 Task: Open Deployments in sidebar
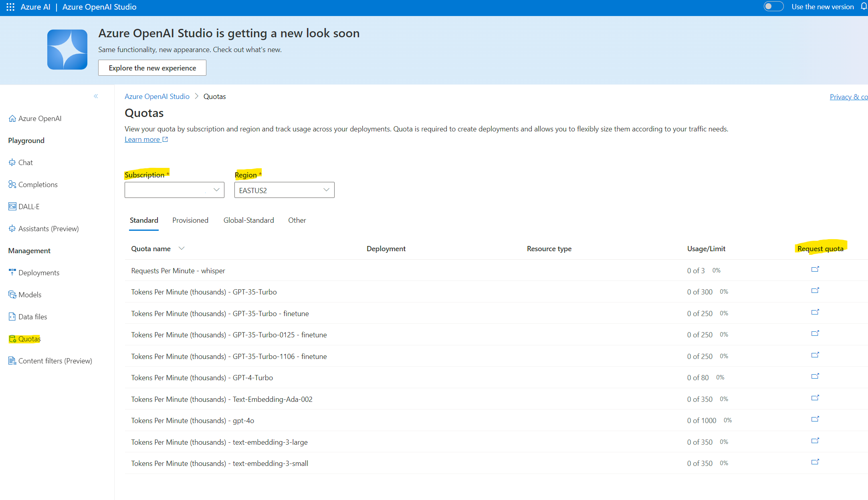(x=34, y=273)
